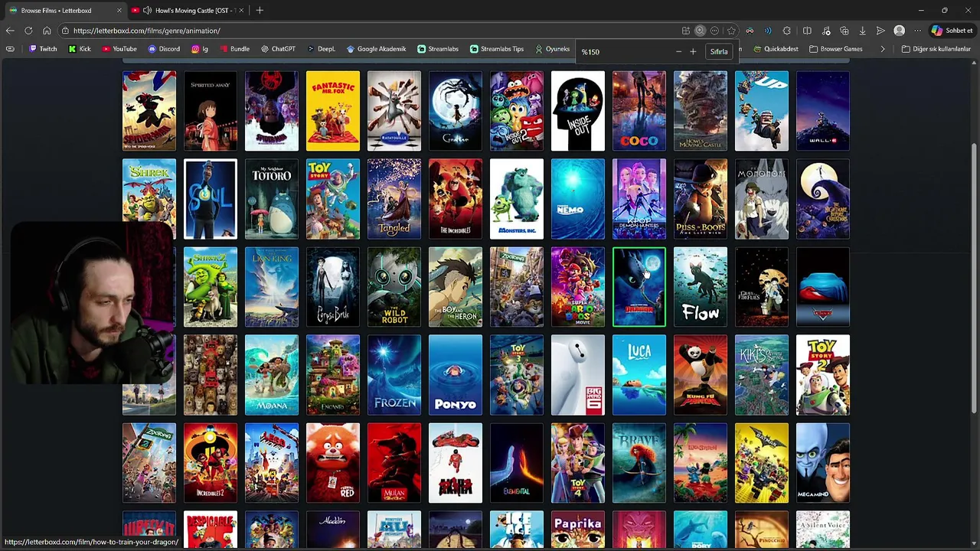
Task: Open YouTube bookmark in favorites bar
Action: pos(119,49)
